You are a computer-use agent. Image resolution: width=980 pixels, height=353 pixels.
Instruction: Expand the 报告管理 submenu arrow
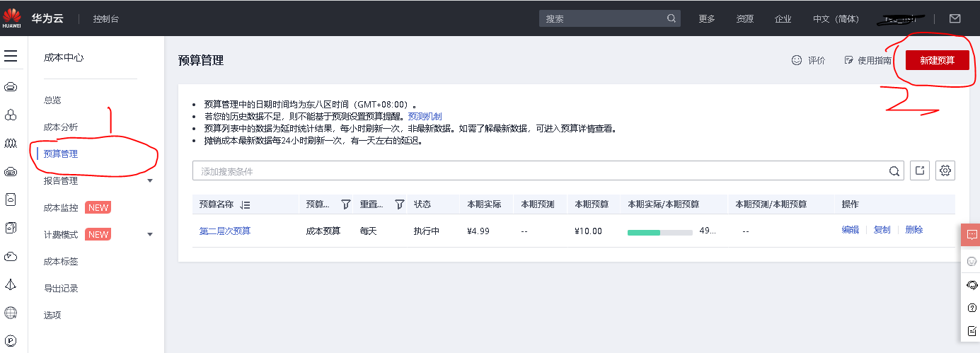pyautogui.click(x=149, y=181)
